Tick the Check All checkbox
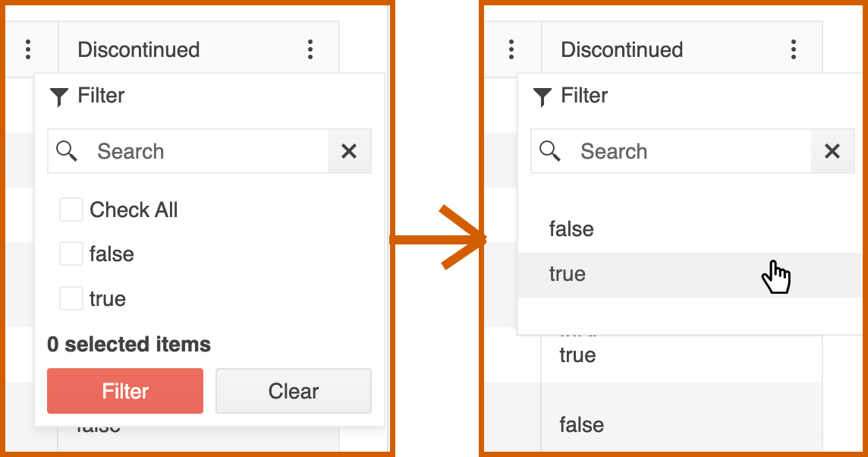This screenshot has height=457, width=868. pyautogui.click(x=71, y=210)
